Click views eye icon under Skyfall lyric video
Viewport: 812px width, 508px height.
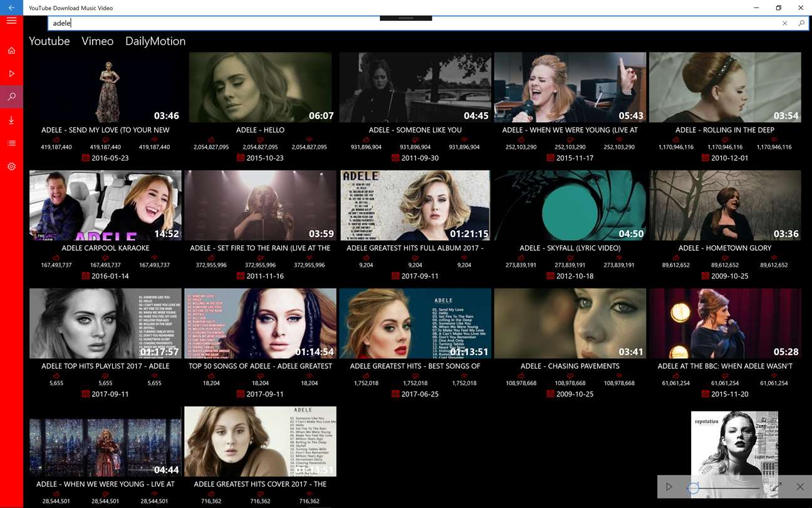click(619, 257)
